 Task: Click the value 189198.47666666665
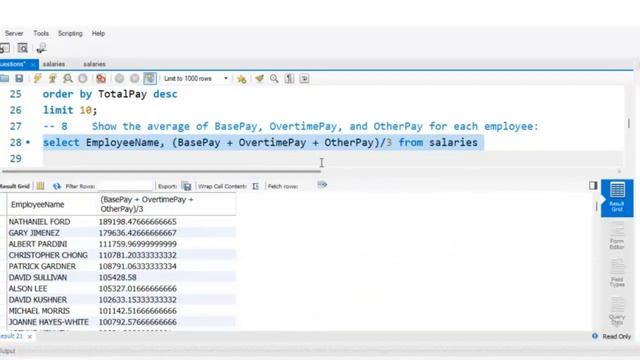(138, 222)
